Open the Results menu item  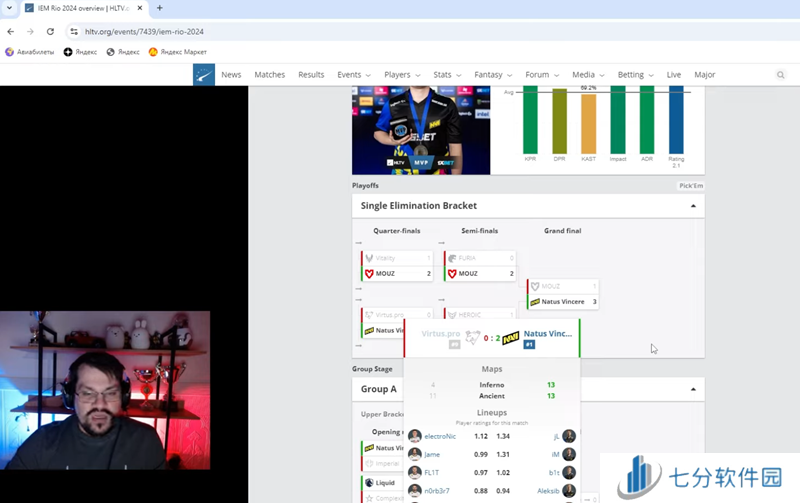311,74
